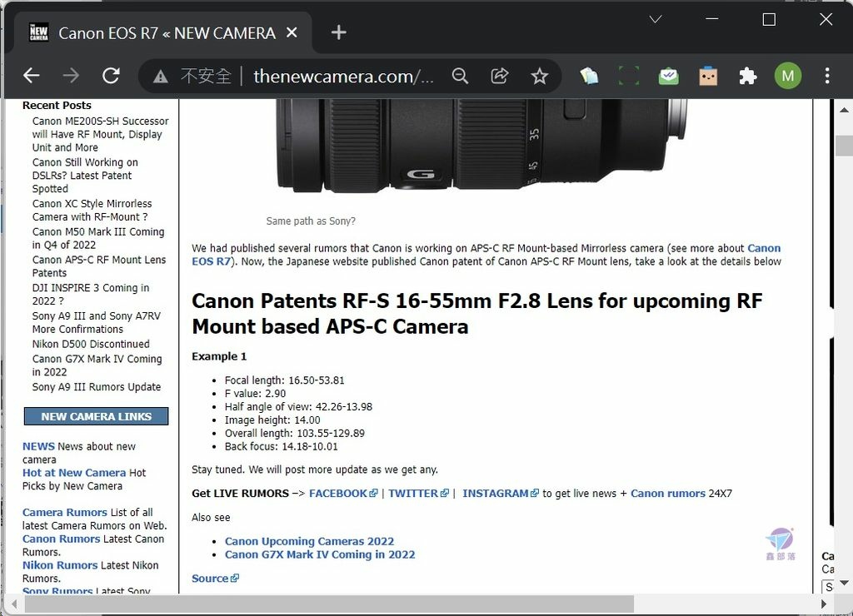Screen dimensions: 853x616
Task: Open recent post Canon ME200S-SH Successor
Action: click(100, 134)
